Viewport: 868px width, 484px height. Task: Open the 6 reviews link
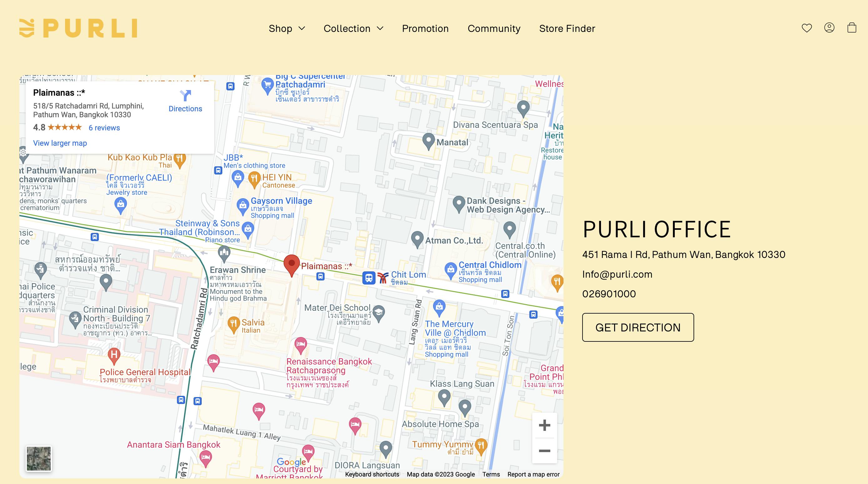point(104,128)
